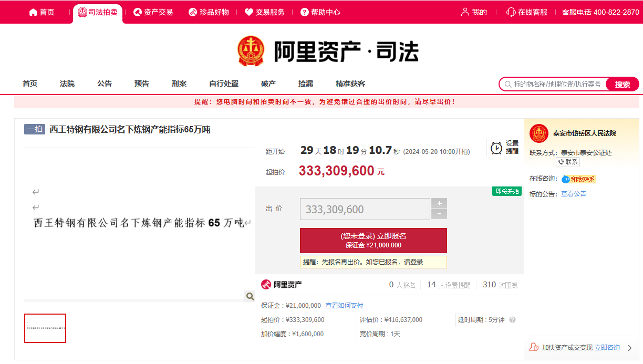Click the magnifier icon under the image
Image resolution: width=643 pixels, height=364 pixels.
[250, 297]
